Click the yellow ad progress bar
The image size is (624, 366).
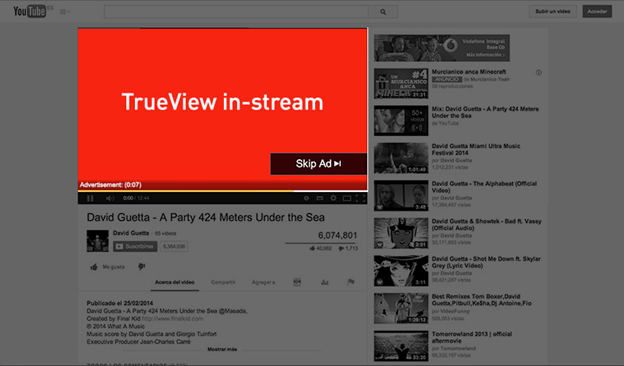click(x=185, y=191)
